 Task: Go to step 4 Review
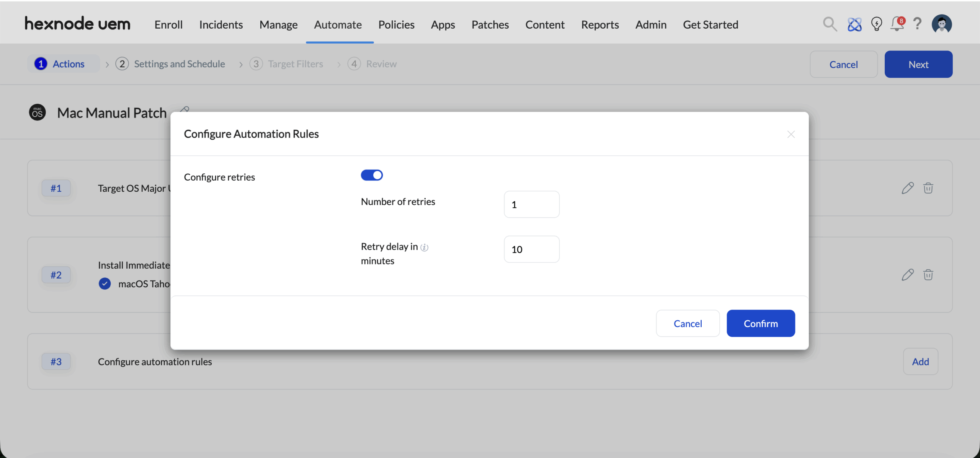pyautogui.click(x=372, y=64)
